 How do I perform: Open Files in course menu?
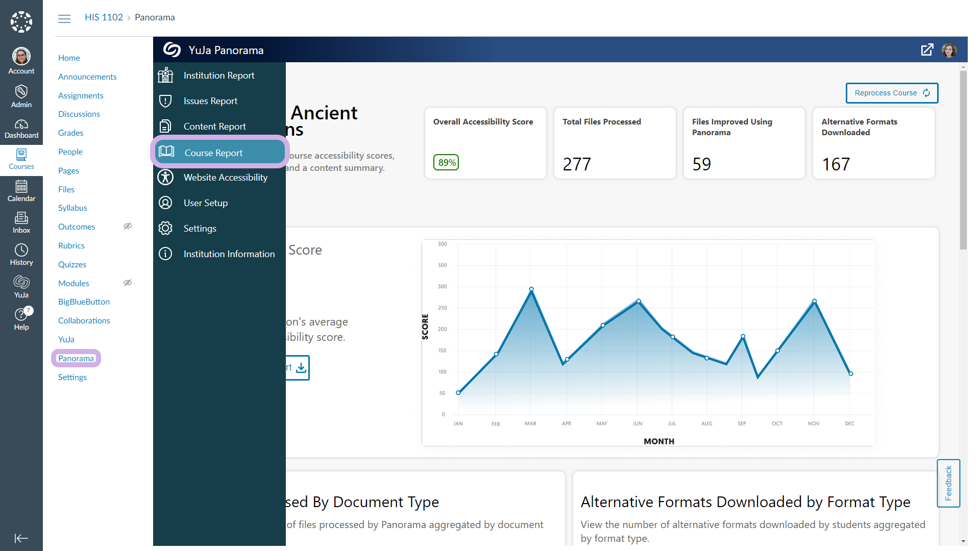coord(66,189)
